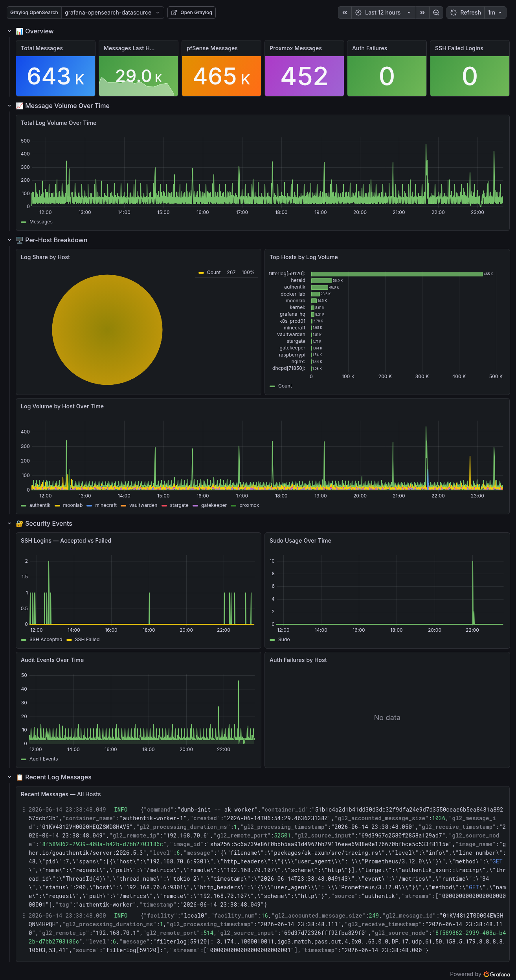Click the Total Messages panel title
The width and height of the screenshot is (516, 980).
(x=42, y=48)
